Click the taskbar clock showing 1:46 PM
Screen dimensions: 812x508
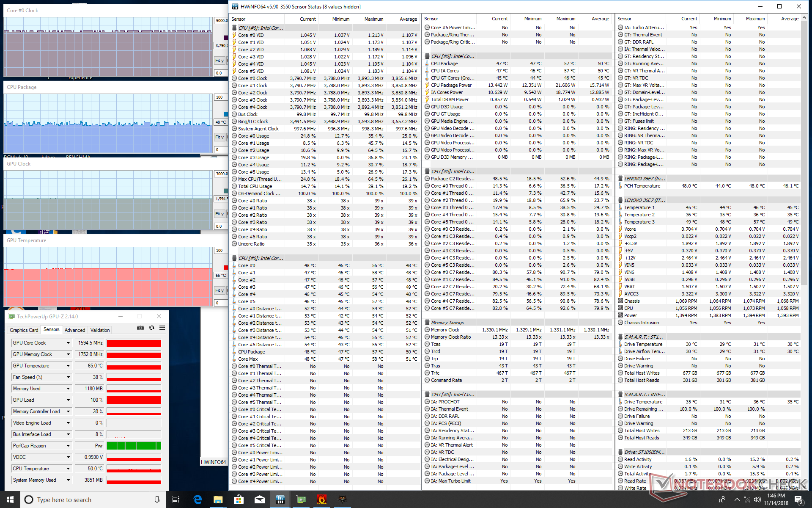(776, 500)
